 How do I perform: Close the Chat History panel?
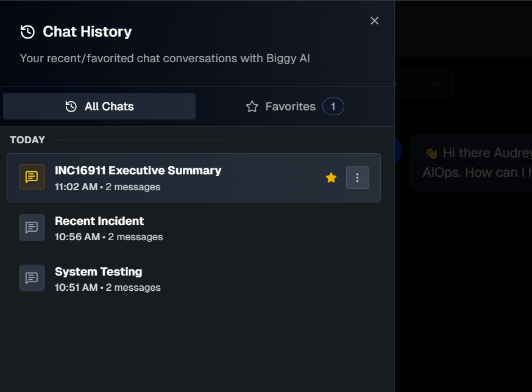[375, 21]
